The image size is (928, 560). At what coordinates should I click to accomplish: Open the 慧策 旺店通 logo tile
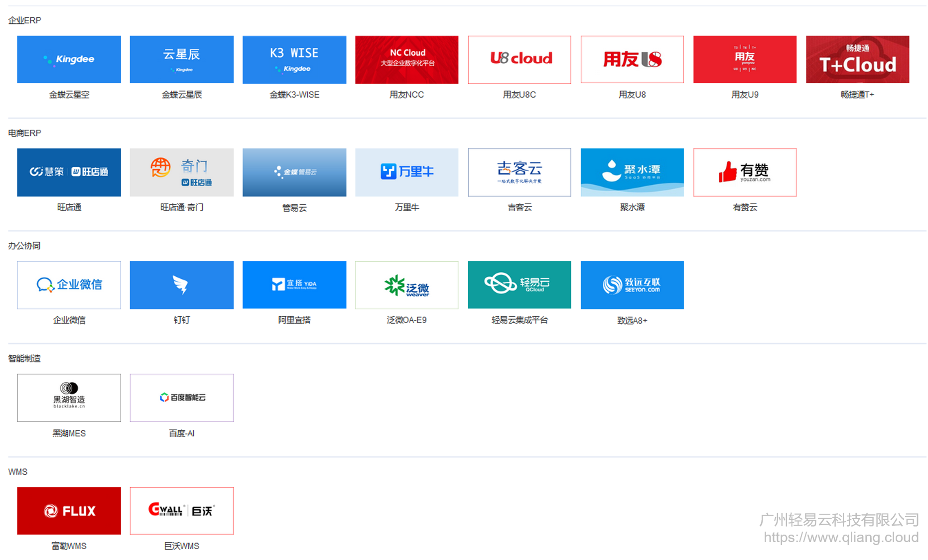pyautogui.click(x=69, y=172)
